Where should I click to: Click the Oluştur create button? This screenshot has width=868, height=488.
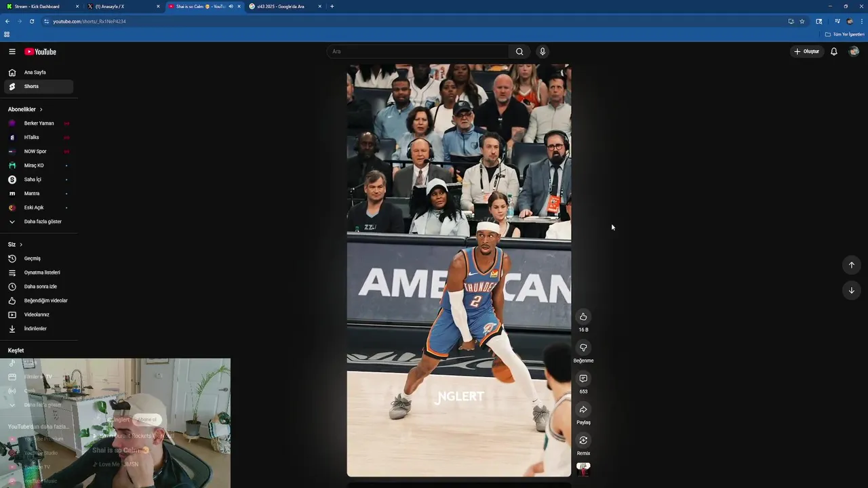point(807,52)
